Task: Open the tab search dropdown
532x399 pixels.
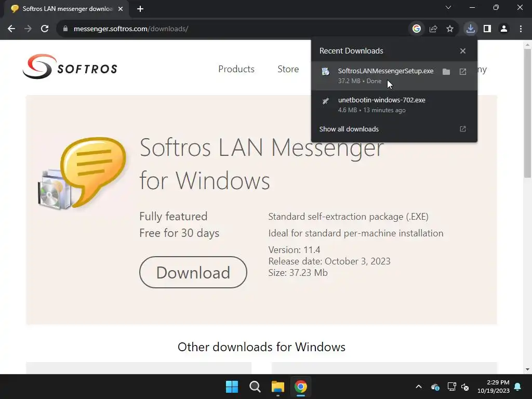Action: coord(448,7)
